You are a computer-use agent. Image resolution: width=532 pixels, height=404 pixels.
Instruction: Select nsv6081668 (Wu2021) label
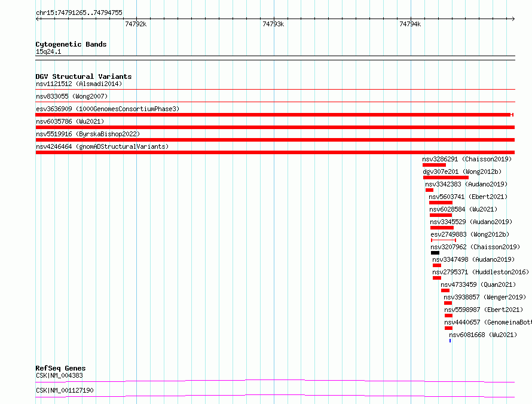[483, 335]
